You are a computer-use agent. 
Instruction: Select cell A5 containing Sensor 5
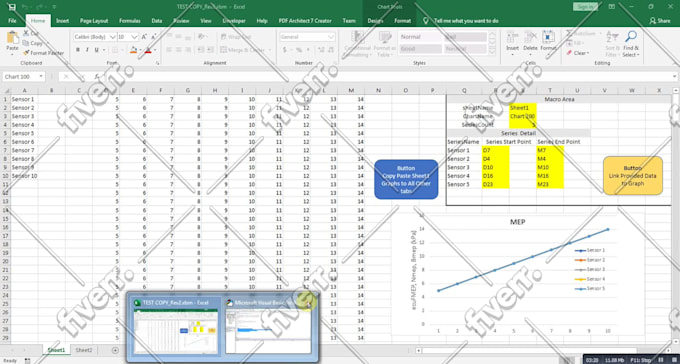[x=24, y=133]
